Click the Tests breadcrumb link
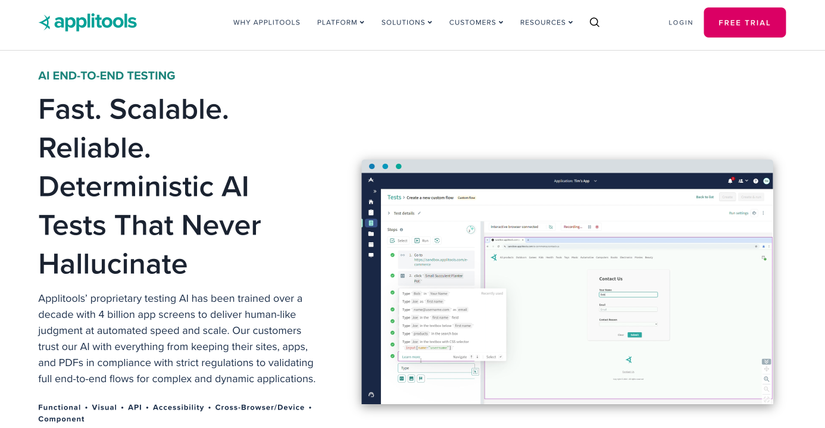 coord(394,197)
